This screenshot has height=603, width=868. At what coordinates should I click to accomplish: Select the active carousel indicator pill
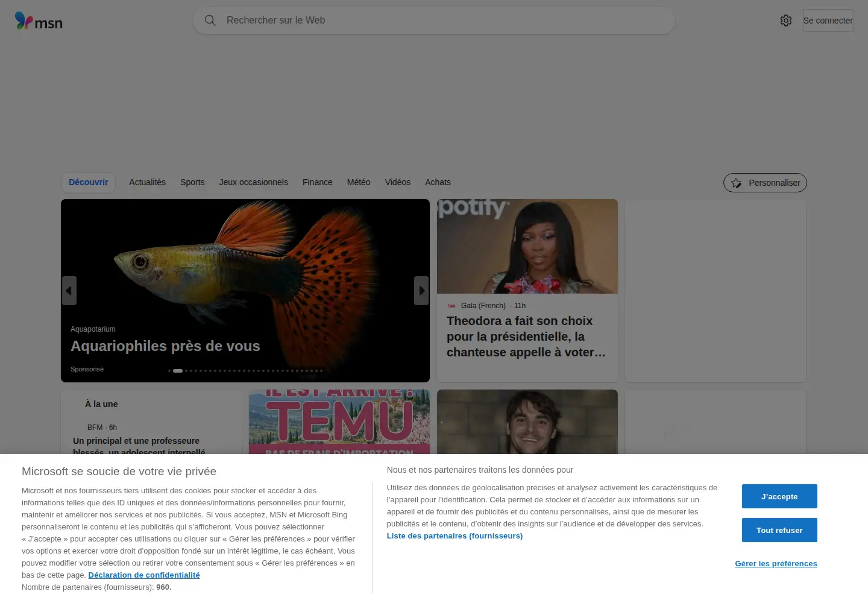tap(178, 371)
